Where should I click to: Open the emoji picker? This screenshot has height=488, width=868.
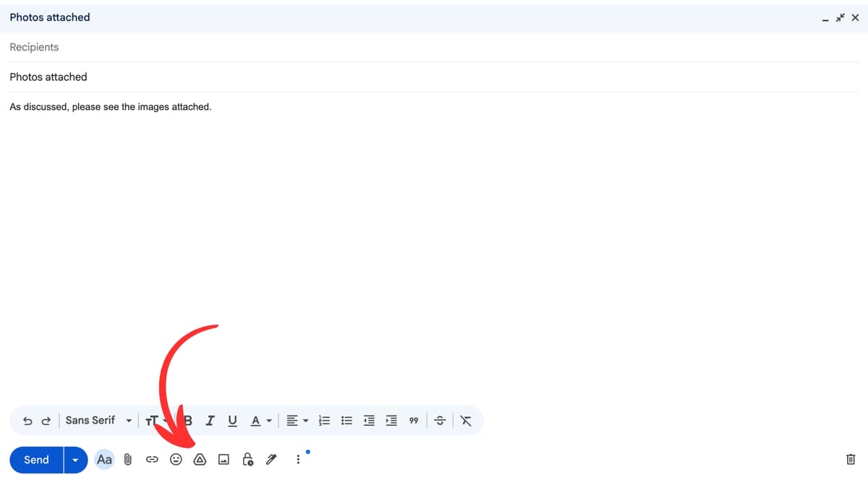pyautogui.click(x=176, y=459)
